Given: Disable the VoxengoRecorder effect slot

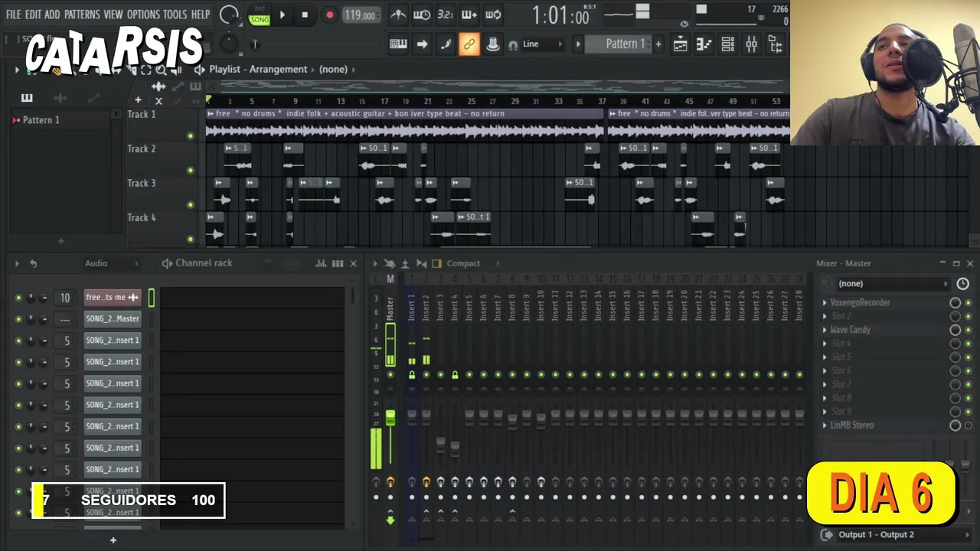Looking at the screenshot, I should (x=969, y=303).
